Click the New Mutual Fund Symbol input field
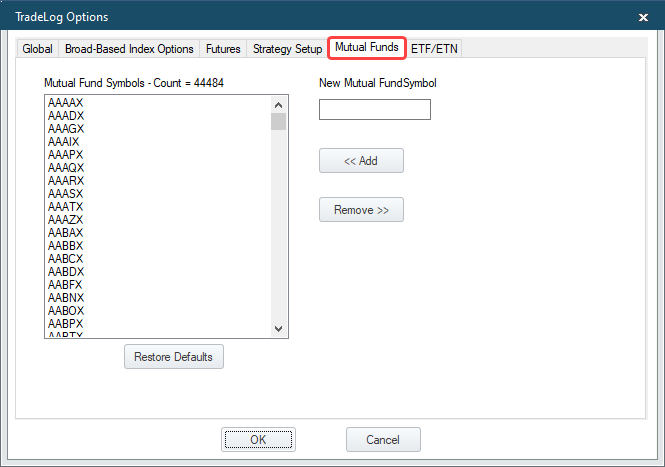This screenshot has width=665, height=467. [375, 109]
